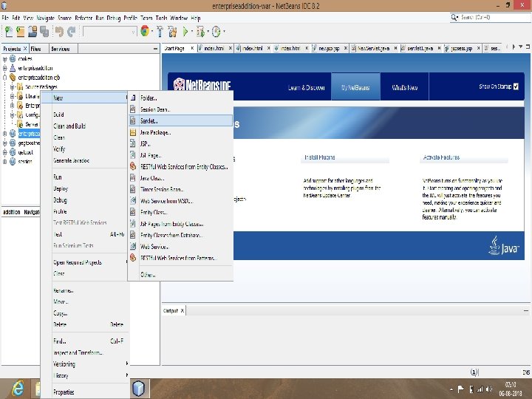Click the Activate Features link
532x399 pixels.
[x=441, y=157]
